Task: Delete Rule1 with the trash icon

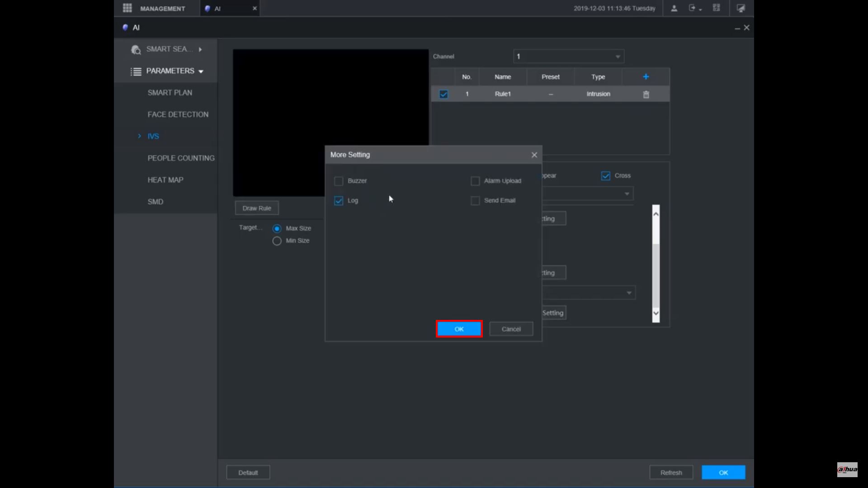Action: [646, 94]
